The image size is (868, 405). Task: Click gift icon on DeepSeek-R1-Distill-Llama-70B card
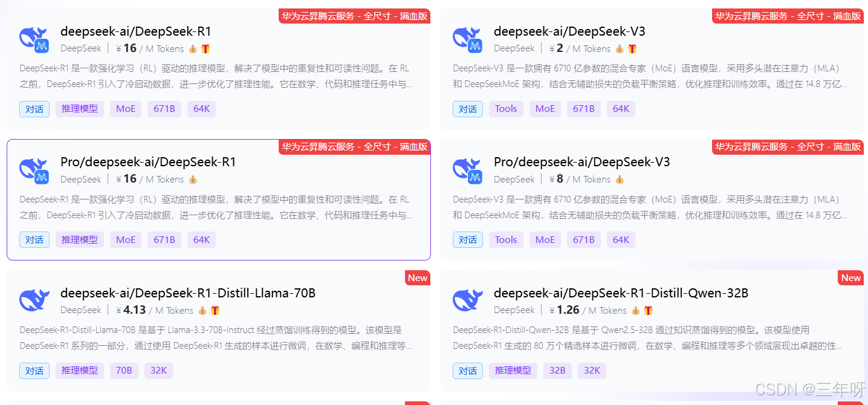[215, 310]
